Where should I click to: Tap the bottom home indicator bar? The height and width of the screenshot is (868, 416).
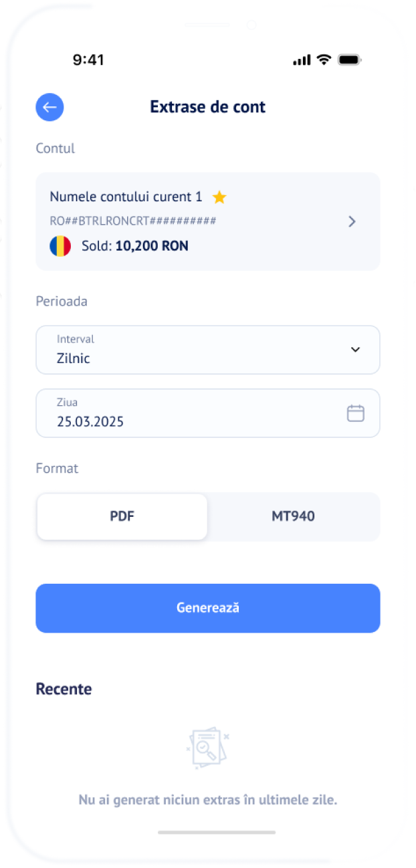217,833
